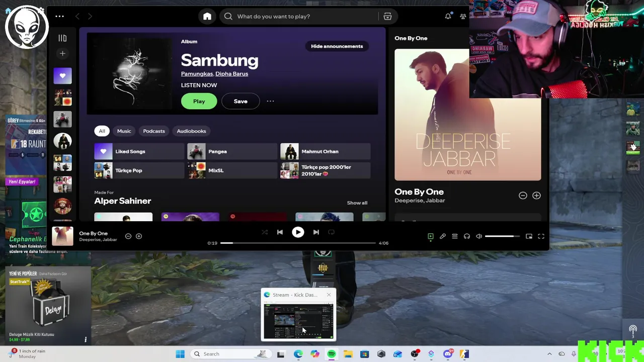Open the Mahmut Orhan tile
Image resolution: width=644 pixels, height=362 pixels.
tap(325, 151)
